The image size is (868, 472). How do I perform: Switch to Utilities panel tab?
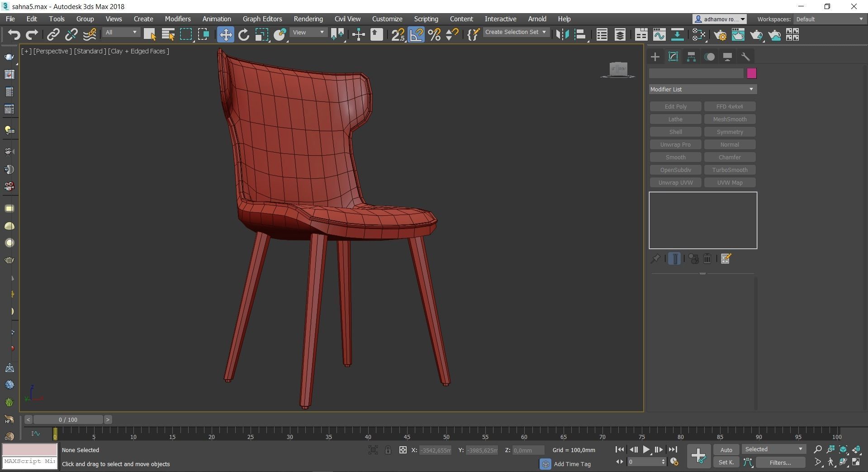(745, 57)
